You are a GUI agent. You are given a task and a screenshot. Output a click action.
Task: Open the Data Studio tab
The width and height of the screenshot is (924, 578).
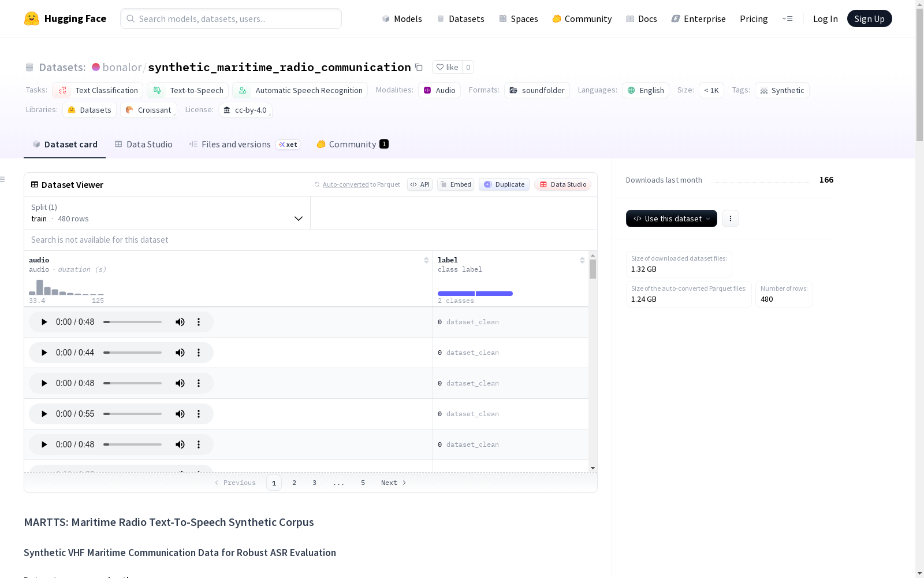click(x=143, y=144)
